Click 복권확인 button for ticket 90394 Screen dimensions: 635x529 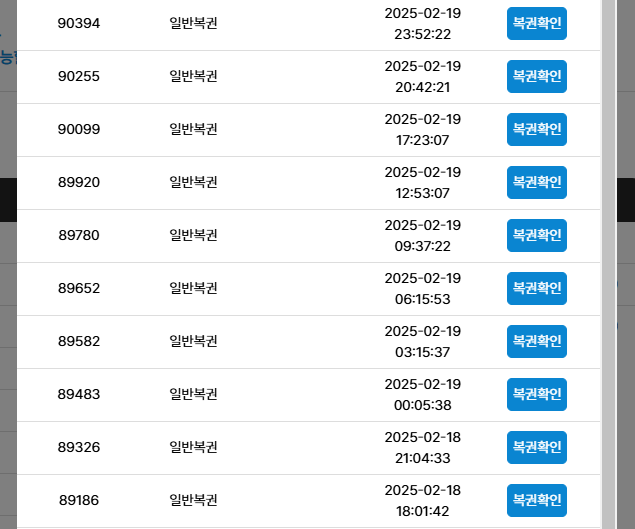pos(537,23)
